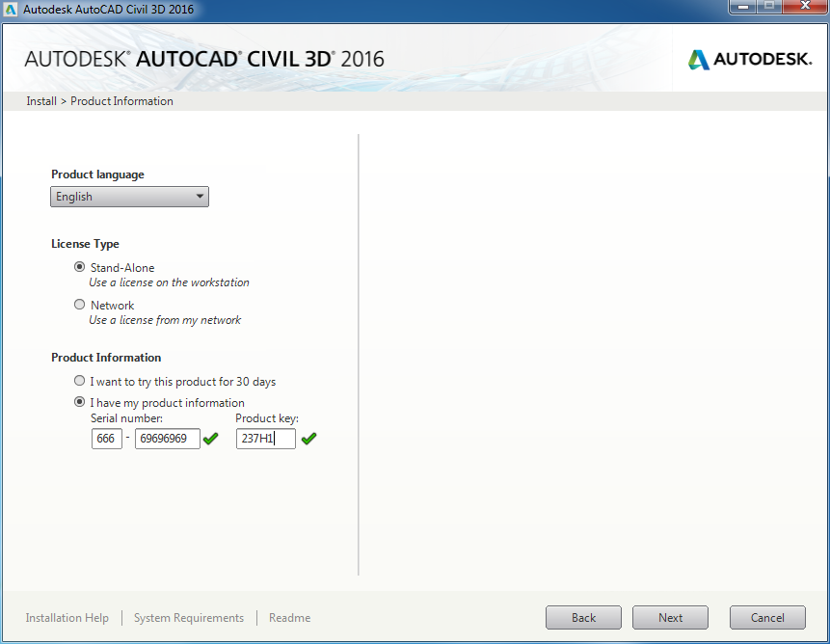Open the System Requirements link
The image size is (830, 644).
coord(189,618)
